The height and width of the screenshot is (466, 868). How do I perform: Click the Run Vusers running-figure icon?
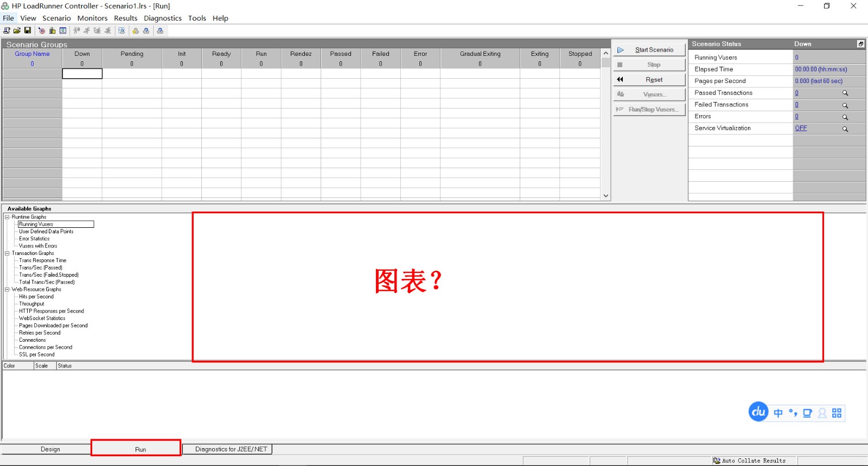click(87, 30)
